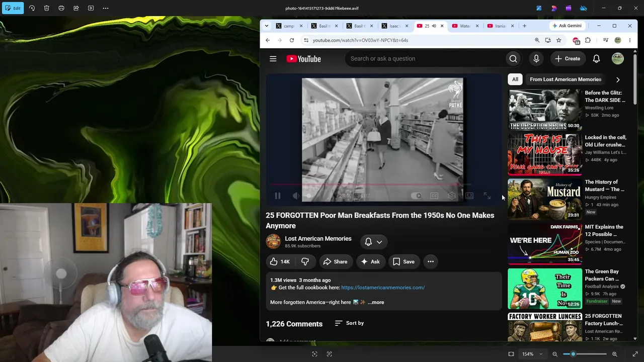
Task: Pause the playing video
Action: point(277,196)
